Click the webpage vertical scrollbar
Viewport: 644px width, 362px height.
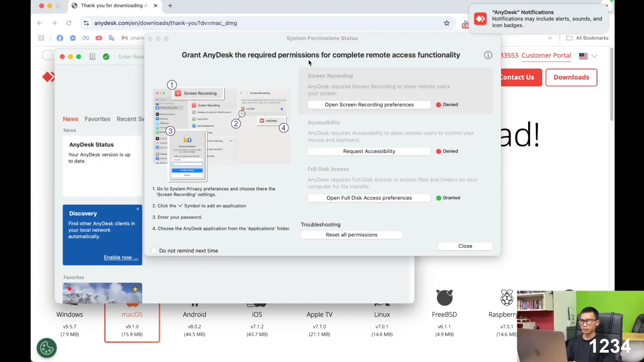click(x=612, y=84)
